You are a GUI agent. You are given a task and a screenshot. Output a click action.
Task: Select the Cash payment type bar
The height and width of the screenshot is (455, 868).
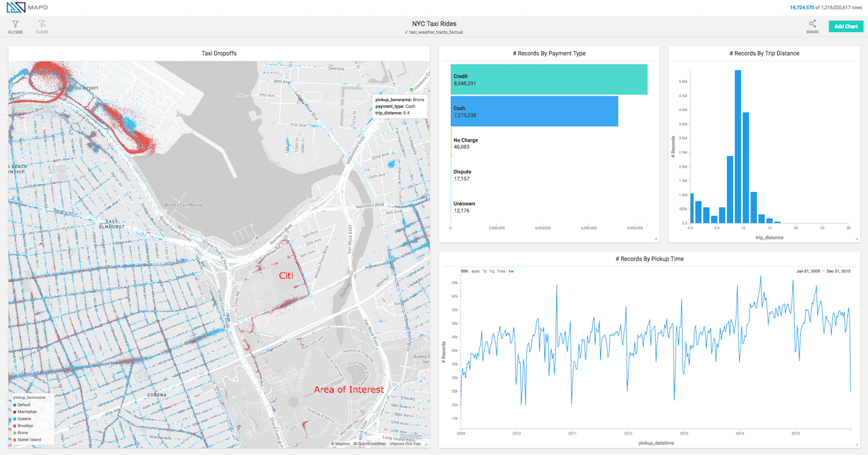pos(534,111)
